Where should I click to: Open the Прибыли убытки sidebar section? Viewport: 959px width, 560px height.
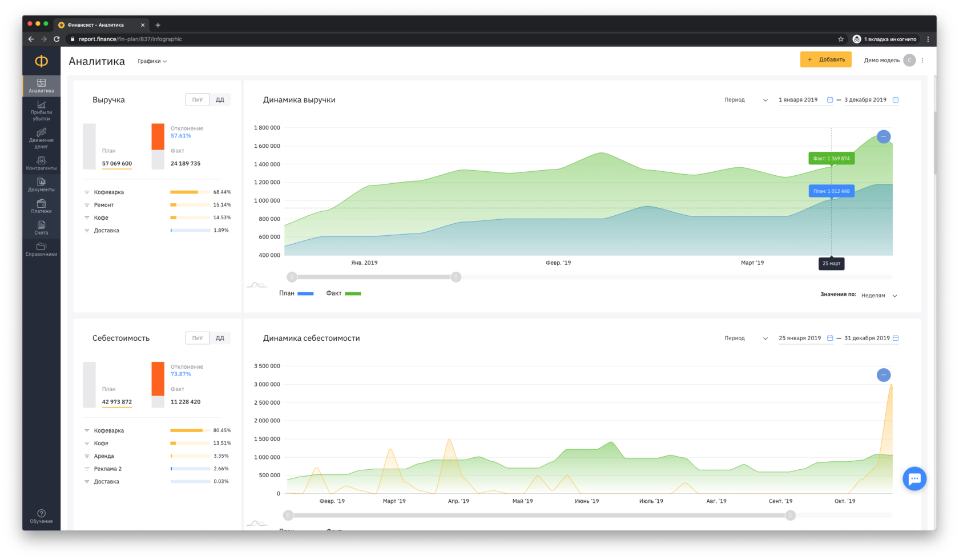click(x=41, y=110)
